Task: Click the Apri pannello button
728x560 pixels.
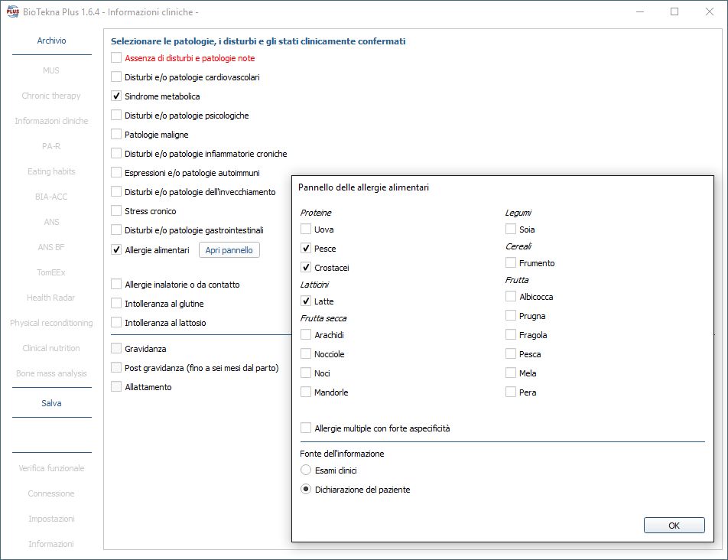Action: 229,250
